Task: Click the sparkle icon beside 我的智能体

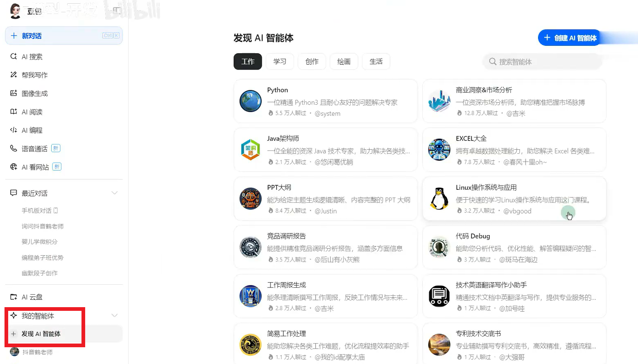Action: pyautogui.click(x=14, y=315)
